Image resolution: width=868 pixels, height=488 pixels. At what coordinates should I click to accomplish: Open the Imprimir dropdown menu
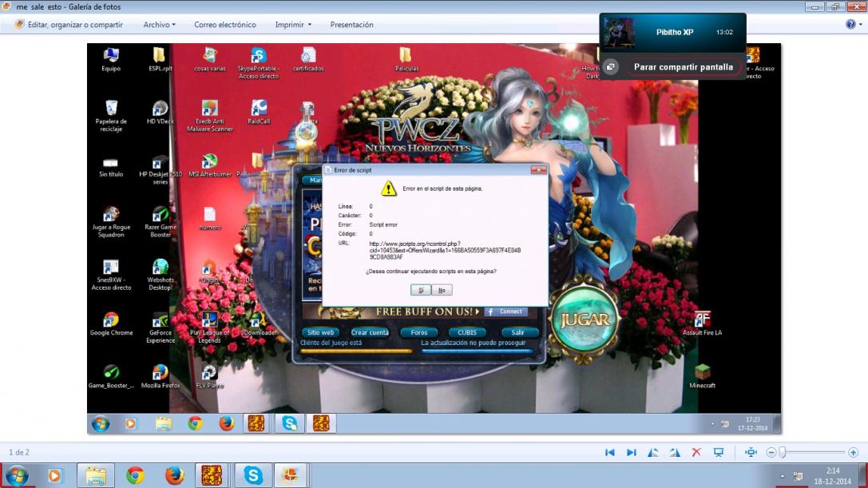tap(293, 25)
